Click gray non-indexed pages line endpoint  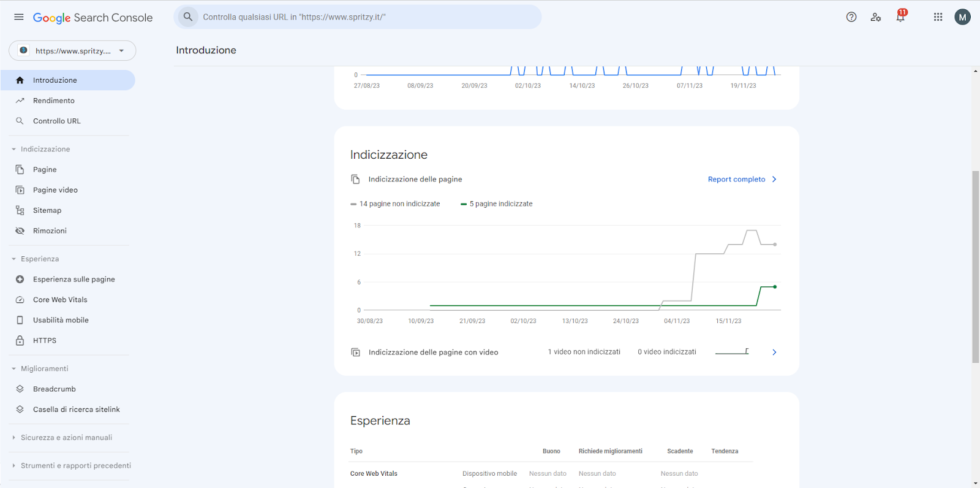[775, 245]
